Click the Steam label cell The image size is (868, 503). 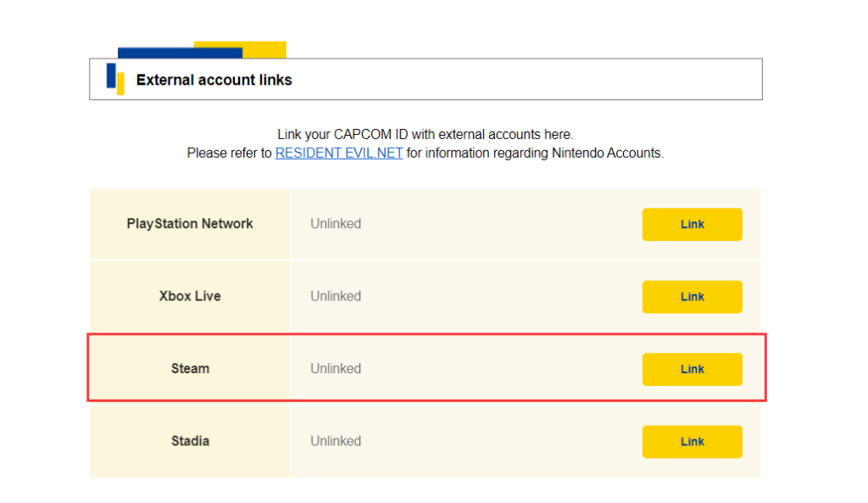point(190,369)
